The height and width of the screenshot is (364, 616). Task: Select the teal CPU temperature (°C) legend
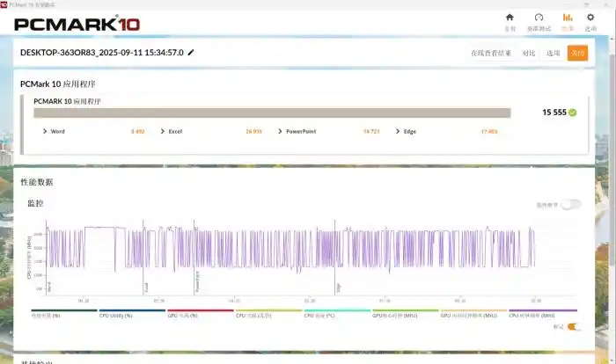tap(337, 313)
